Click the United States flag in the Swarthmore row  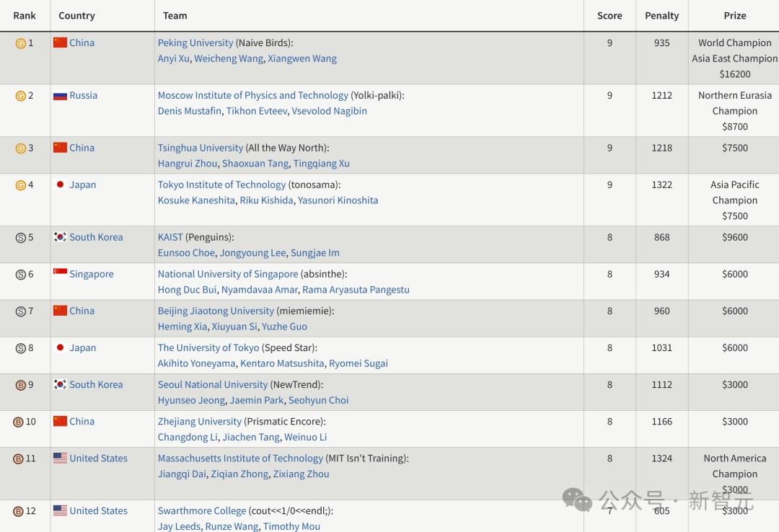(x=60, y=510)
